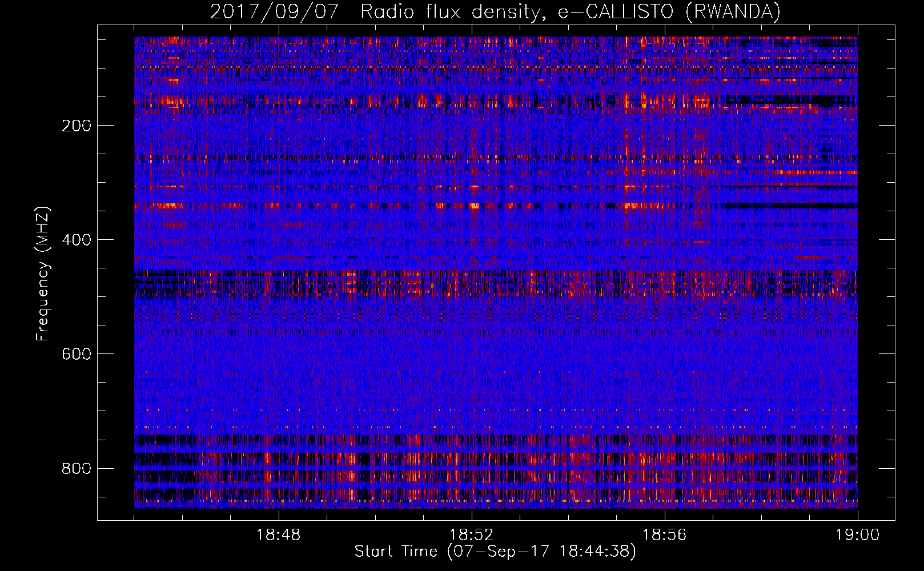This screenshot has width=924, height=571.
Task: Click the "200" frequency tick label
Action: (77, 126)
